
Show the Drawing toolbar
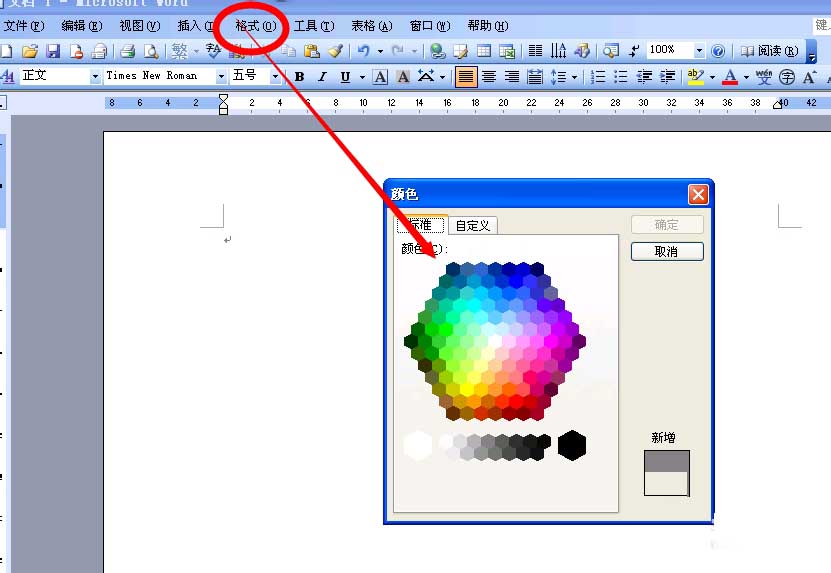coord(582,51)
